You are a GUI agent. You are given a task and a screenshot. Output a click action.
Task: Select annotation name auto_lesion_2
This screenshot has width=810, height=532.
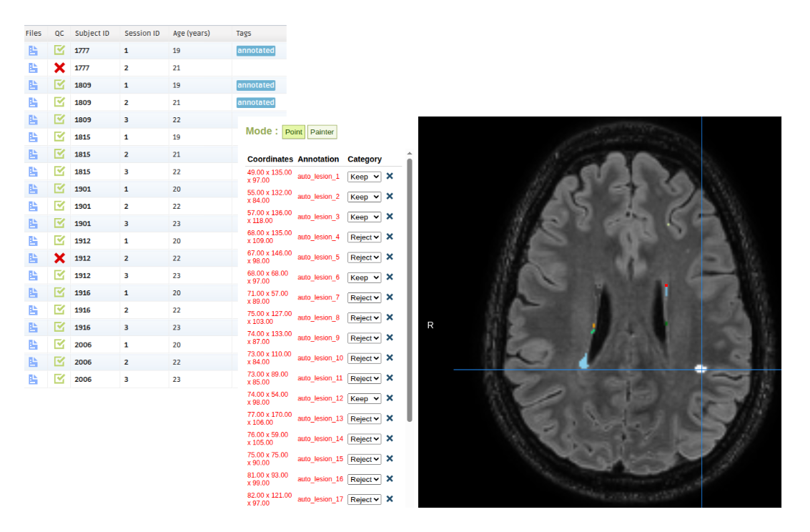click(318, 196)
